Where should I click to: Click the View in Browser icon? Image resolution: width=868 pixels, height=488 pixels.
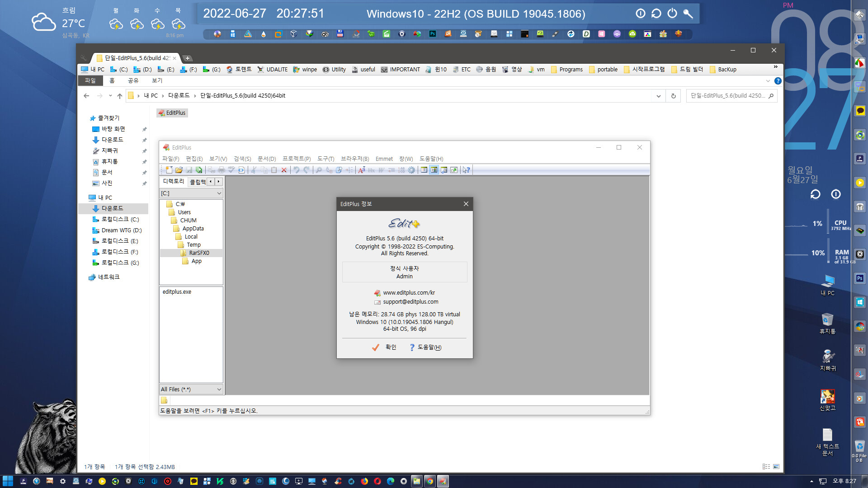tap(241, 170)
